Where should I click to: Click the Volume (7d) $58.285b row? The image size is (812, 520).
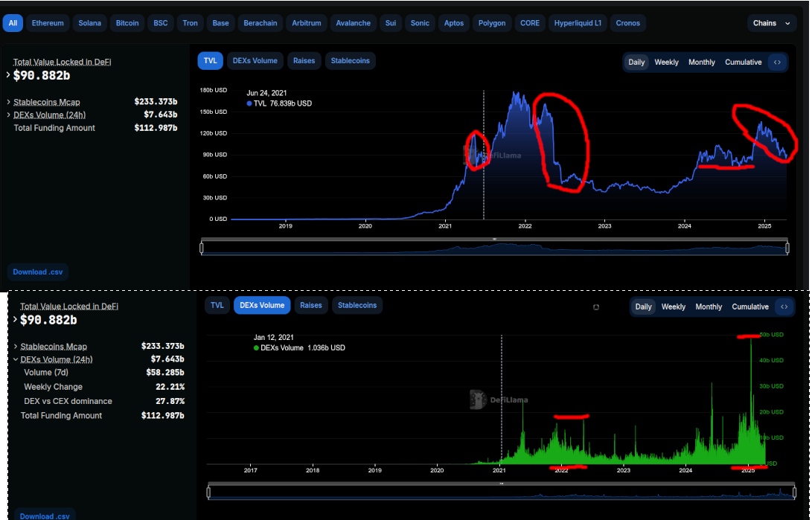pos(103,373)
